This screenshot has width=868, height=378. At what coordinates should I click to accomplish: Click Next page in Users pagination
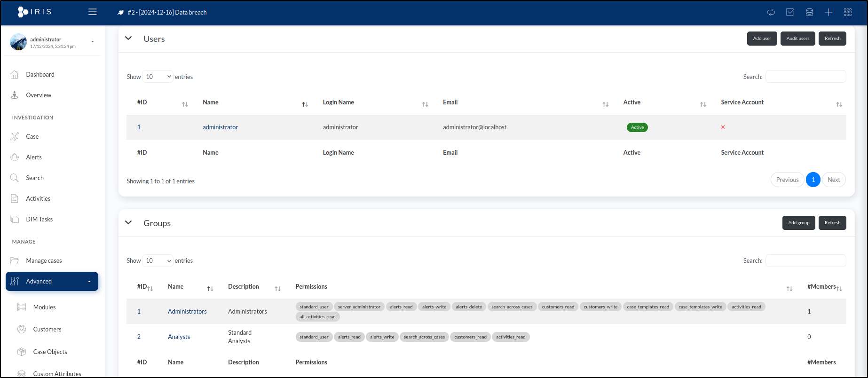(x=834, y=180)
